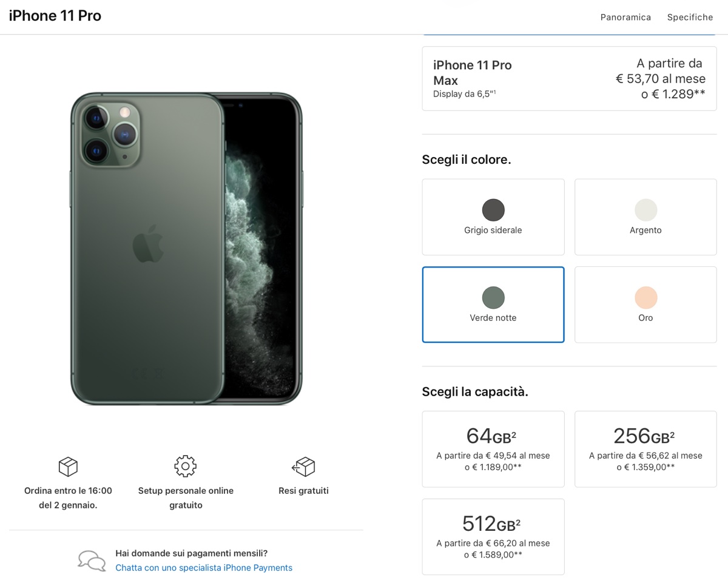Select the Verde notte color option
This screenshot has width=728, height=580.
coord(493,305)
